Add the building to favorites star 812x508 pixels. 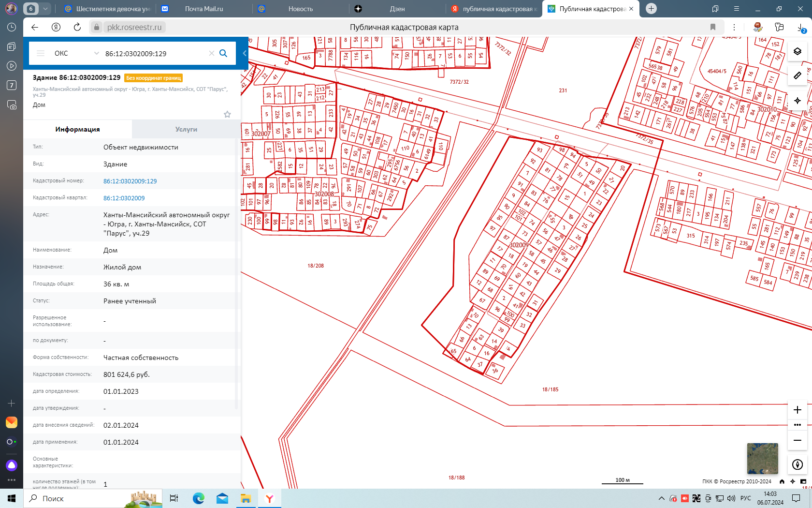coord(227,114)
